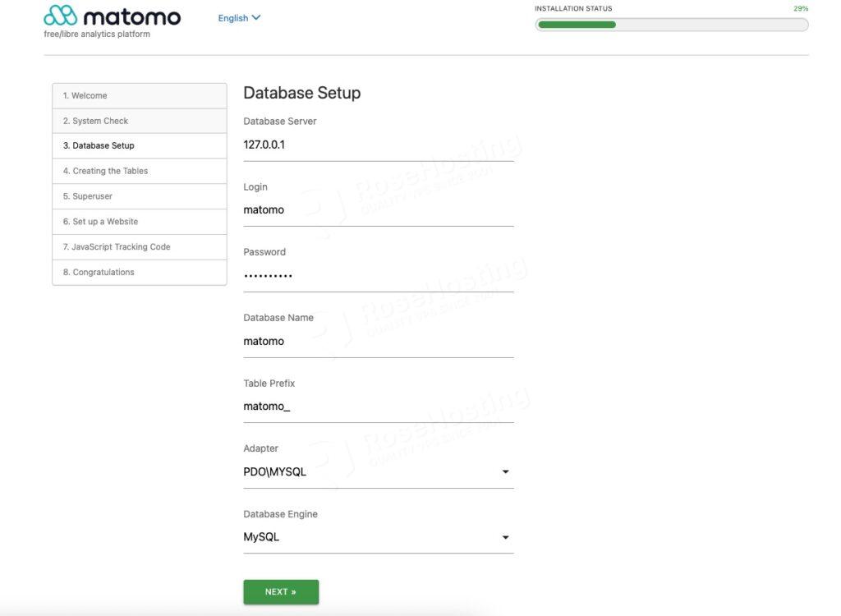Click the Password label
Viewport: 841px width, 616px height.
(x=264, y=252)
